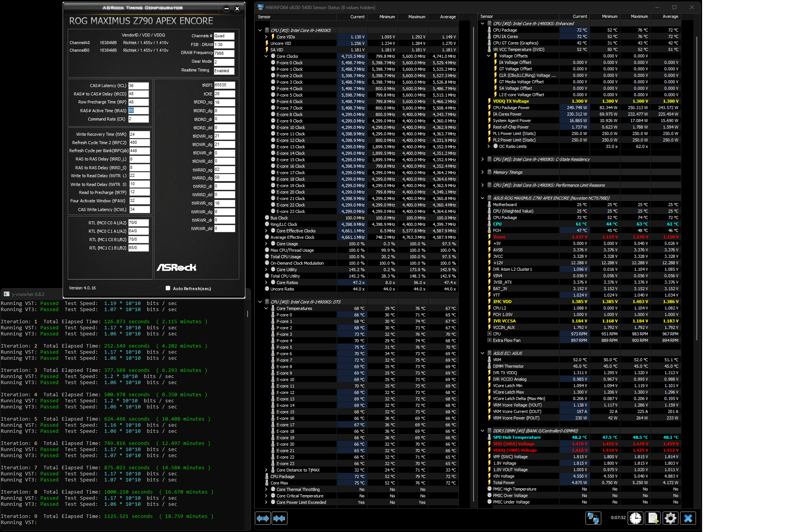
Task: Click the HWiNFO64 title bar app icon
Action: (261, 7)
